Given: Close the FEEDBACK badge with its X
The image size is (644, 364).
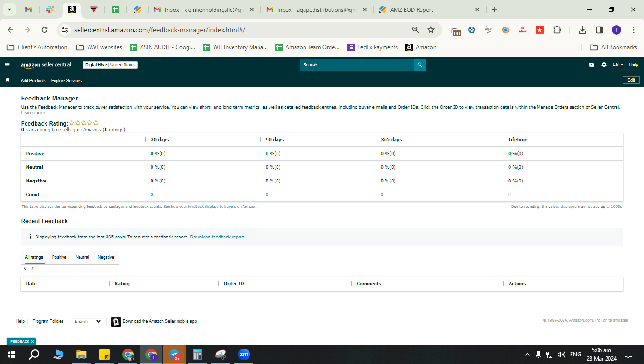Looking at the screenshot, I should 33,342.
